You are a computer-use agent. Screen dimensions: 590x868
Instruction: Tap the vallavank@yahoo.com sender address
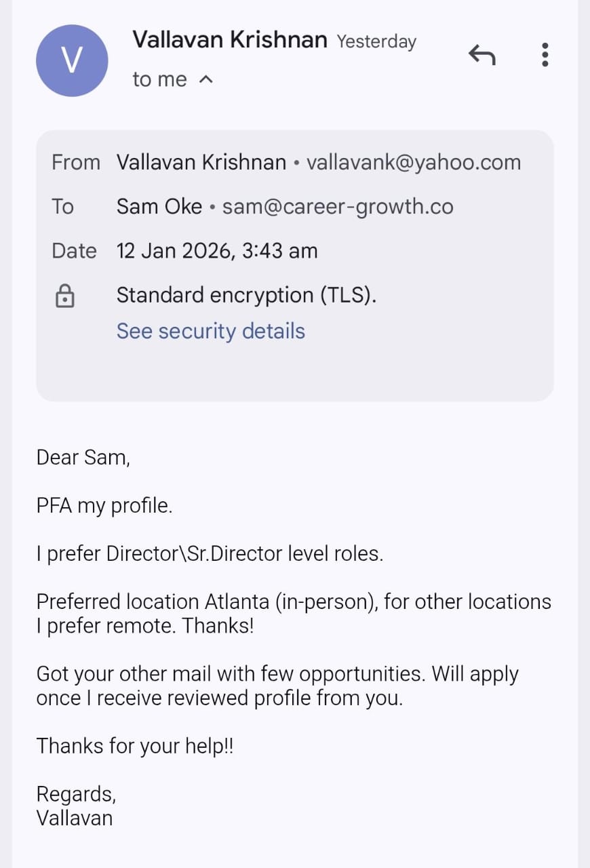click(x=414, y=163)
